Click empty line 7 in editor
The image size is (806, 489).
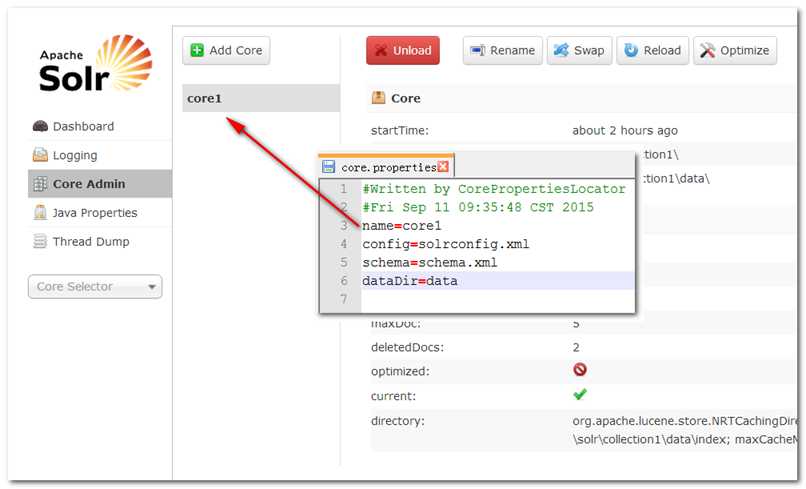pos(498,299)
